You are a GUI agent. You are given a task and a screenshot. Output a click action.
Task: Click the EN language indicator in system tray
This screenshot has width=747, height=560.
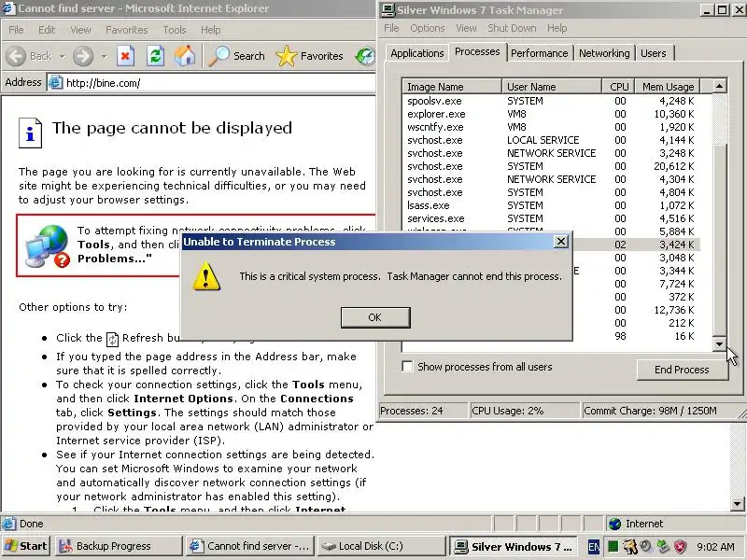[x=594, y=547]
